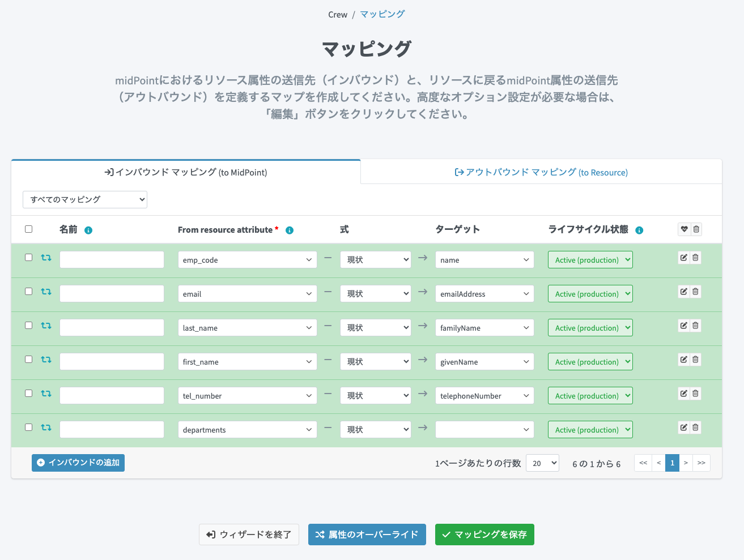Click the sync icon in first_name row

tap(46, 360)
